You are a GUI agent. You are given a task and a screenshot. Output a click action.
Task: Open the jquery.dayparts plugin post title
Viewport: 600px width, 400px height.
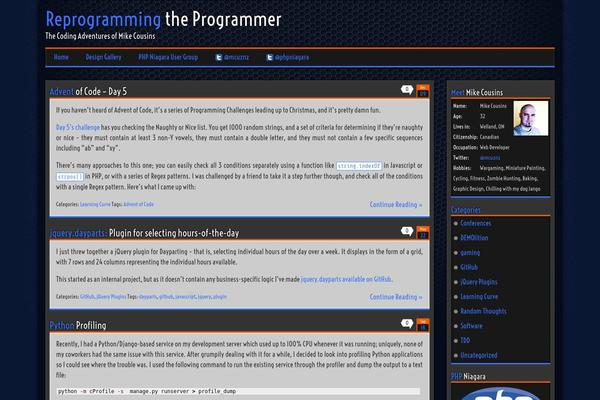(x=144, y=233)
